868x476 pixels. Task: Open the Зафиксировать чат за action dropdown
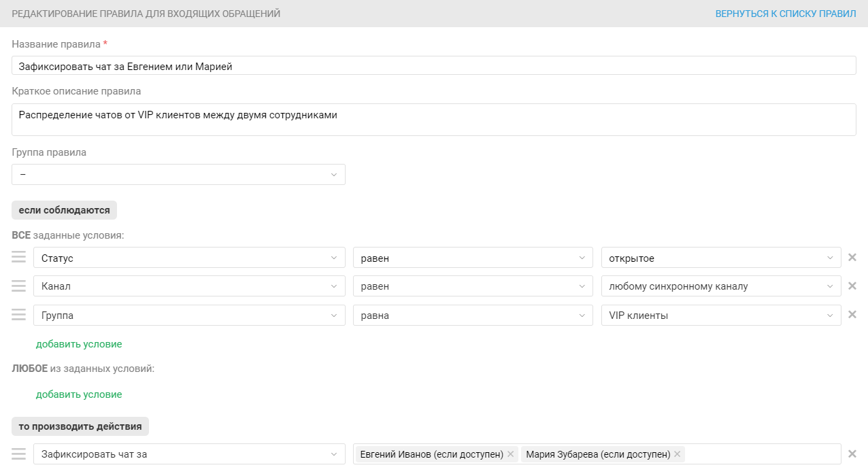pos(189,454)
